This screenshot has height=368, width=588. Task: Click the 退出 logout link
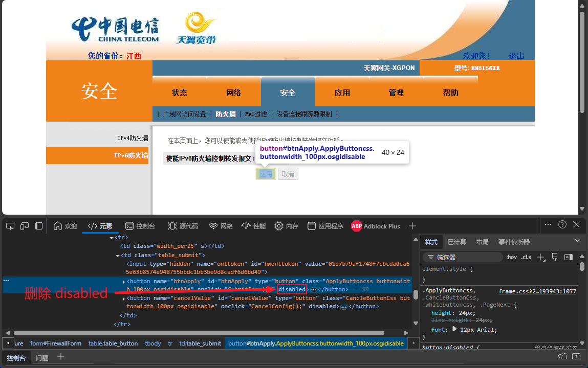[x=516, y=56]
